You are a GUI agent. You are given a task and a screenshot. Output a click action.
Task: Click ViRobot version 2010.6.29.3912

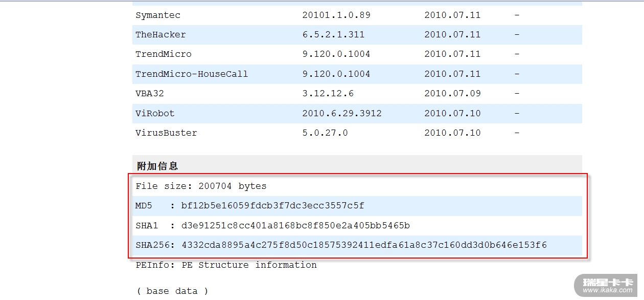[342, 114]
